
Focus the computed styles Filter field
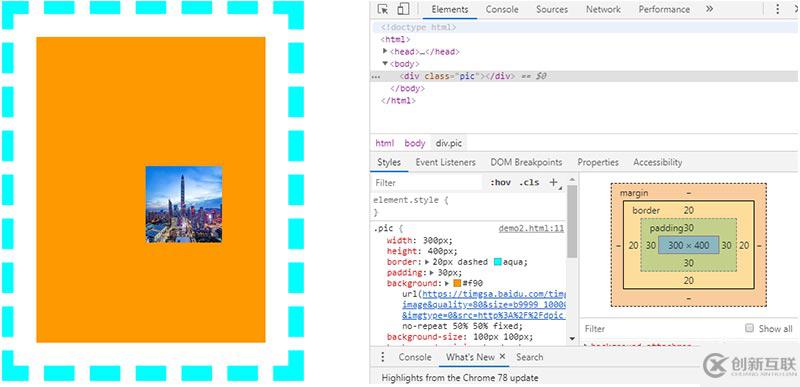coord(661,328)
